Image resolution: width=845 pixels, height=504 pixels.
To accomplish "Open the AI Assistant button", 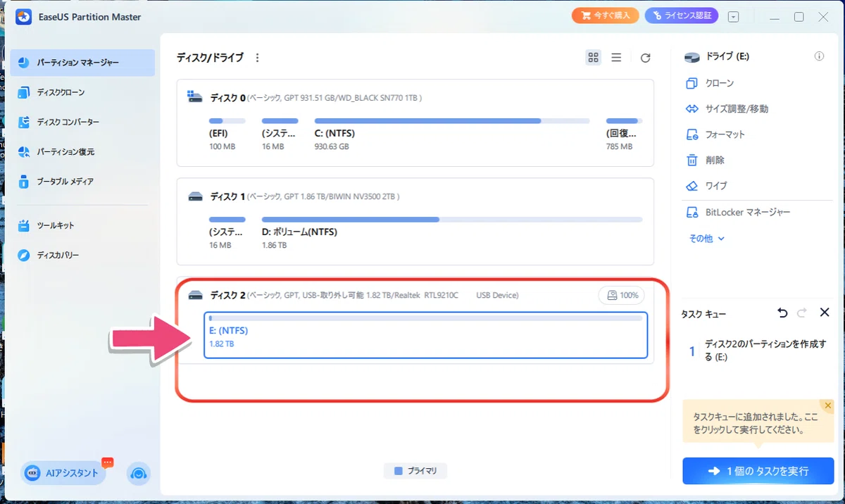I will (x=64, y=473).
